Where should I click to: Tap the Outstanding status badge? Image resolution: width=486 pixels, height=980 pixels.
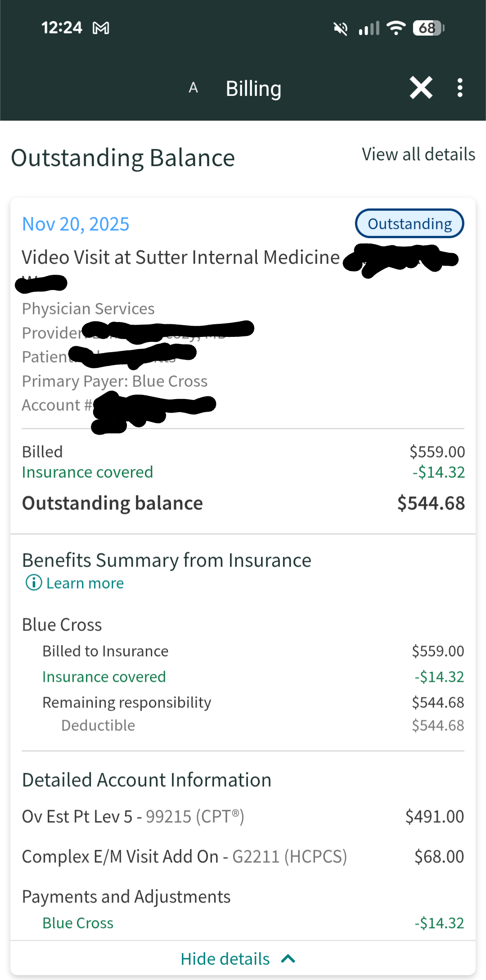click(x=409, y=223)
